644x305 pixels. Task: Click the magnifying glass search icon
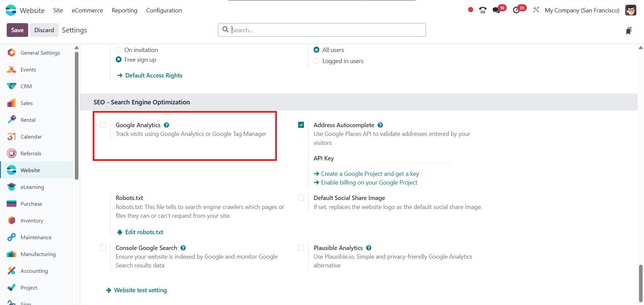pyautogui.click(x=225, y=30)
